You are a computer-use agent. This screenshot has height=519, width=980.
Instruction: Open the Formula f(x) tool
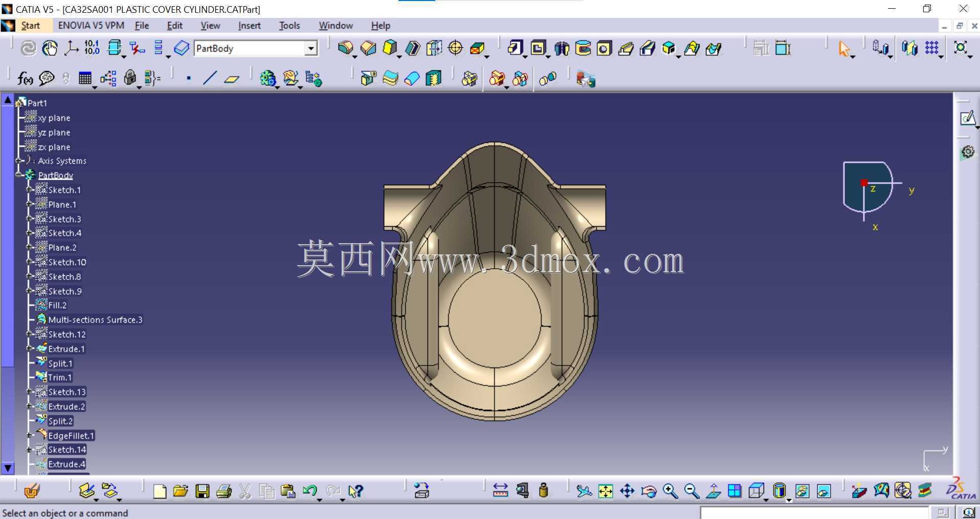click(x=25, y=78)
